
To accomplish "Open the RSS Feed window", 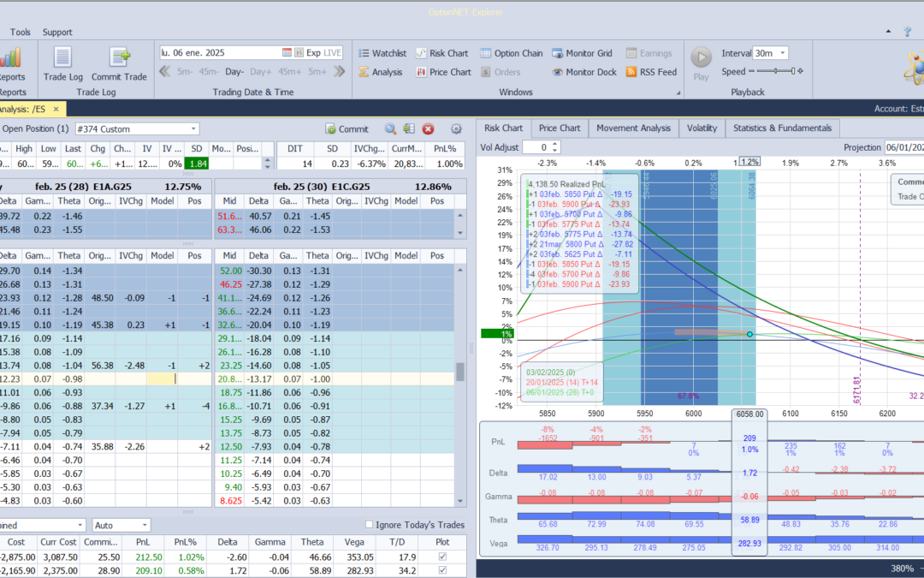I will 651,72.
